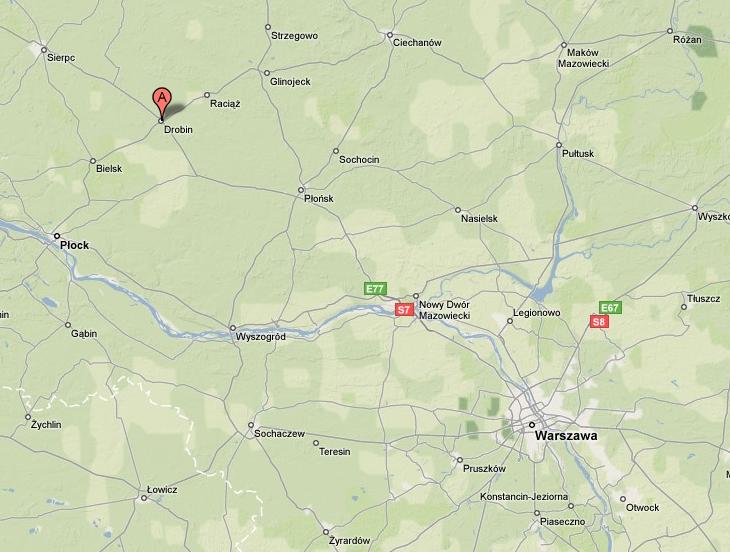Click the Warszawa city label
The height and width of the screenshot is (552, 730).
(566, 436)
